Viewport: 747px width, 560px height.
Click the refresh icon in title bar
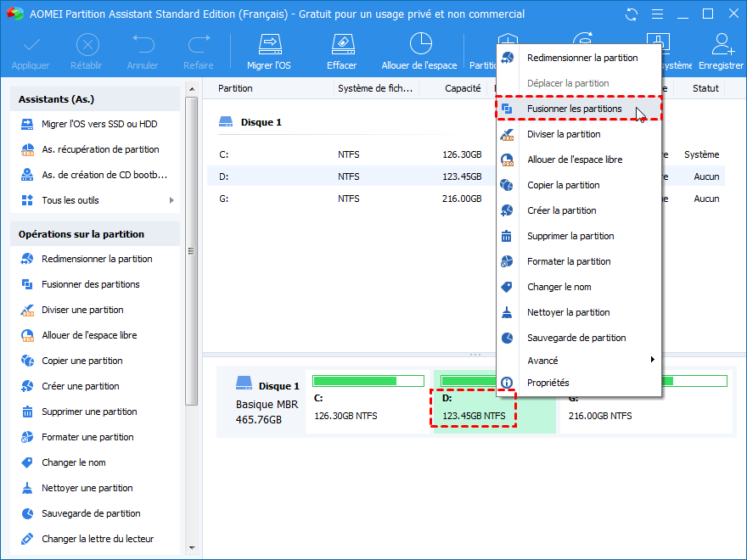632,14
